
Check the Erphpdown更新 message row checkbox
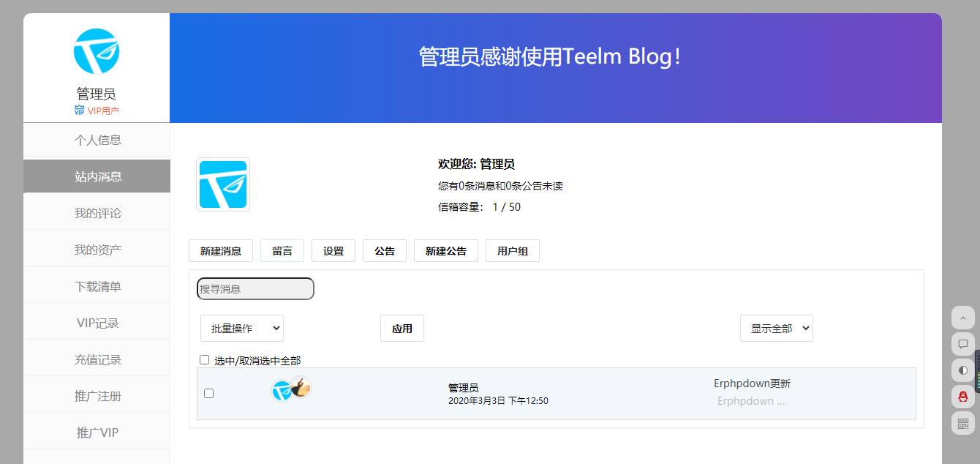[209, 394]
